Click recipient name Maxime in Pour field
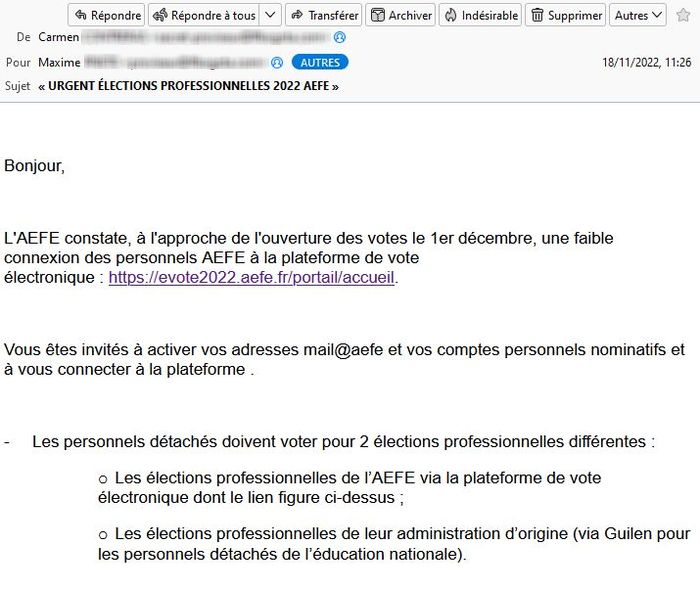The height and width of the screenshot is (590, 700). click(x=60, y=62)
